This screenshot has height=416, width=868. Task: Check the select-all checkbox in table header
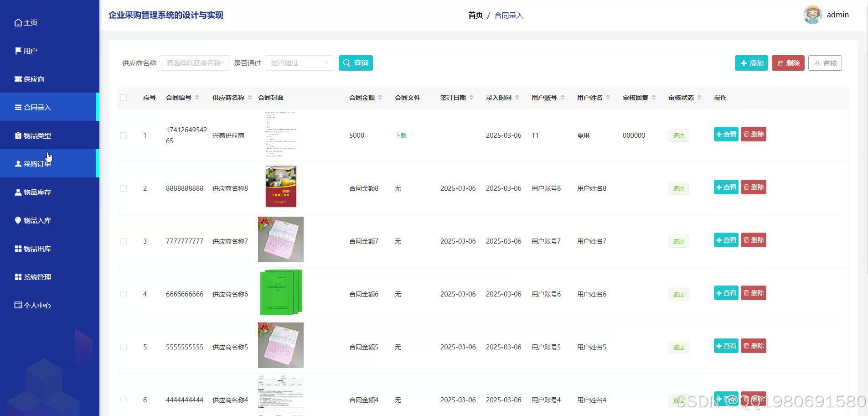click(124, 97)
